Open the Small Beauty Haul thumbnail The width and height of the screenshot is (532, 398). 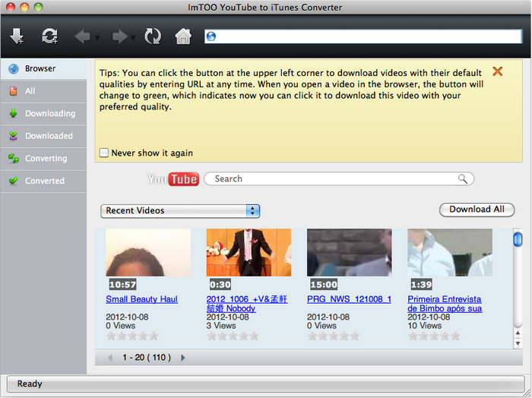148,252
